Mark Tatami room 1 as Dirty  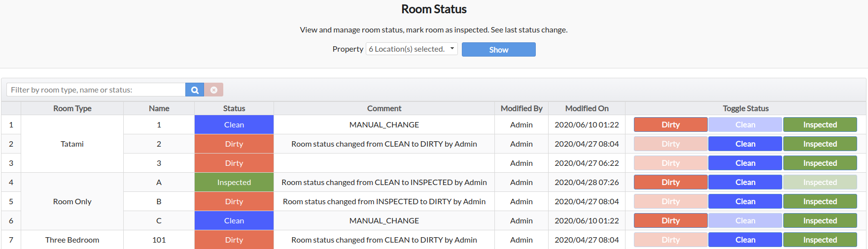coord(670,125)
